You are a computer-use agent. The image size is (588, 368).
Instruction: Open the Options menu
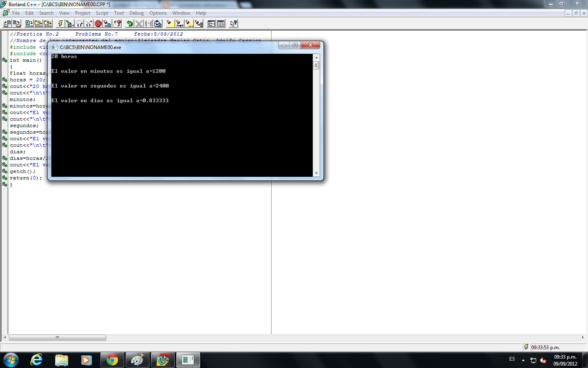point(158,13)
